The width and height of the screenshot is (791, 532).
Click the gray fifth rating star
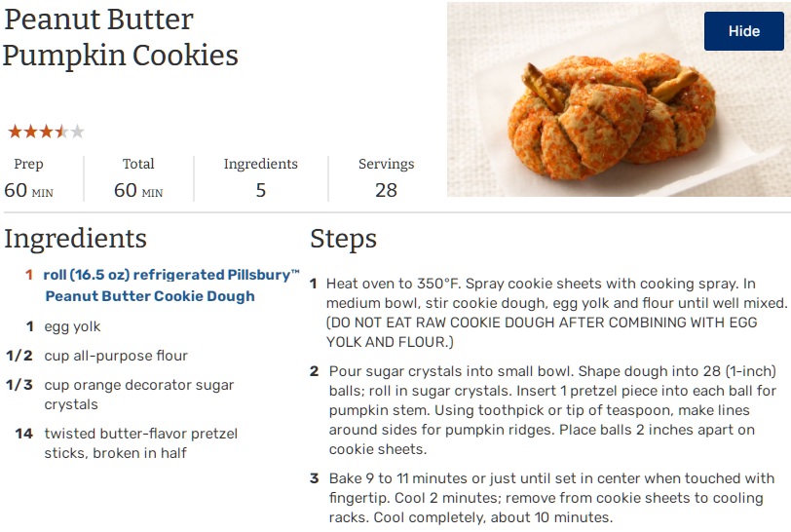tap(77, 132)
